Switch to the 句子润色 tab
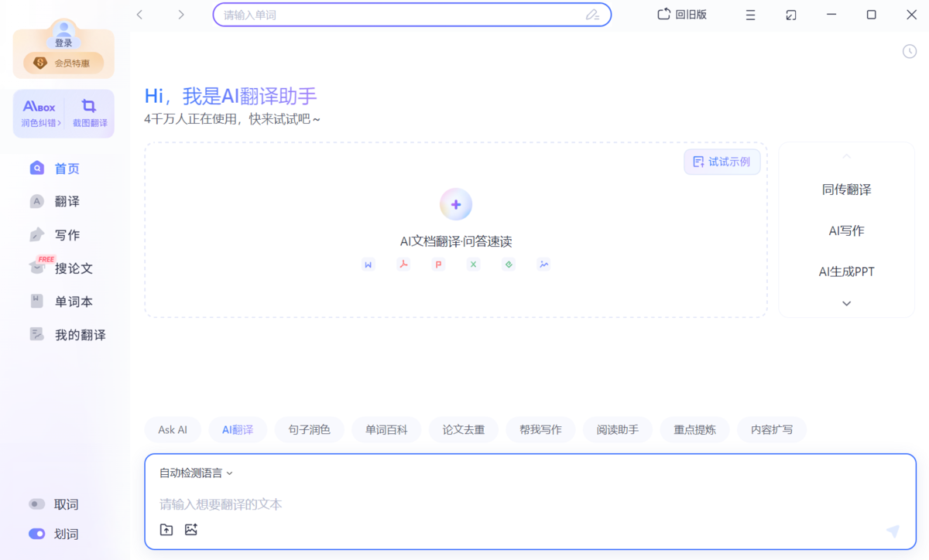929x560 pixels. [309, 429]
